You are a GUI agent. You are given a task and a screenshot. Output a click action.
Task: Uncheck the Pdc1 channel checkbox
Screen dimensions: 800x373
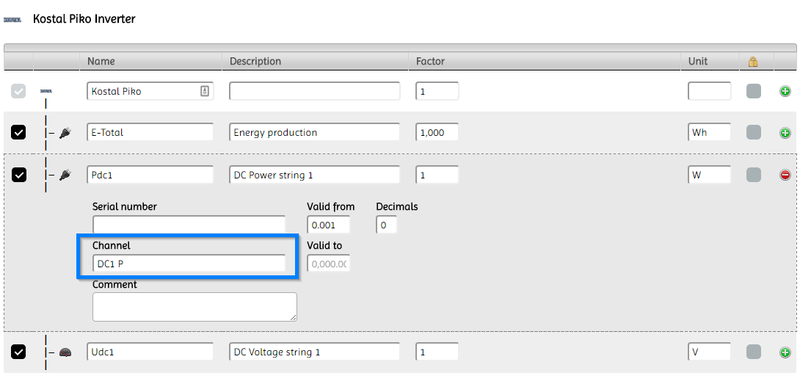pyautogui.click(x=18, y=175)
